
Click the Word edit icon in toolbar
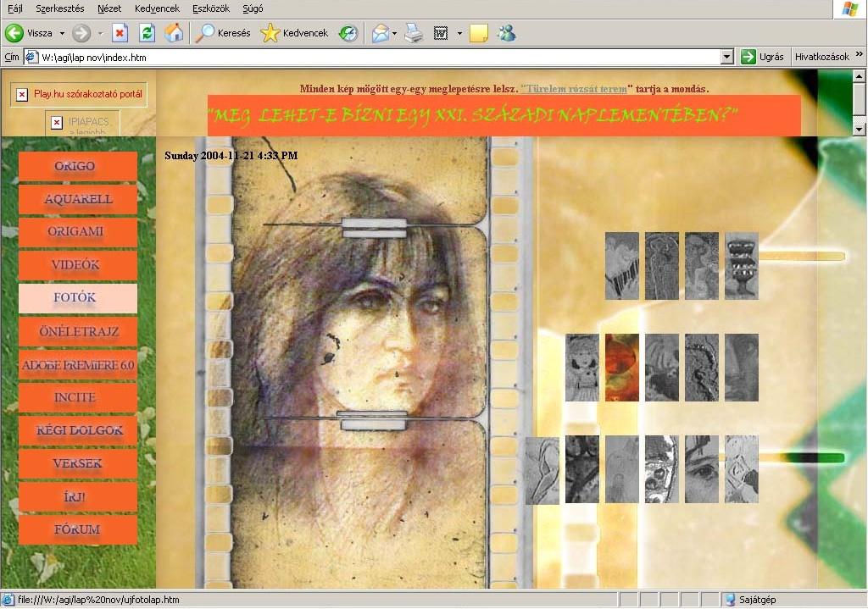[441, 33]
